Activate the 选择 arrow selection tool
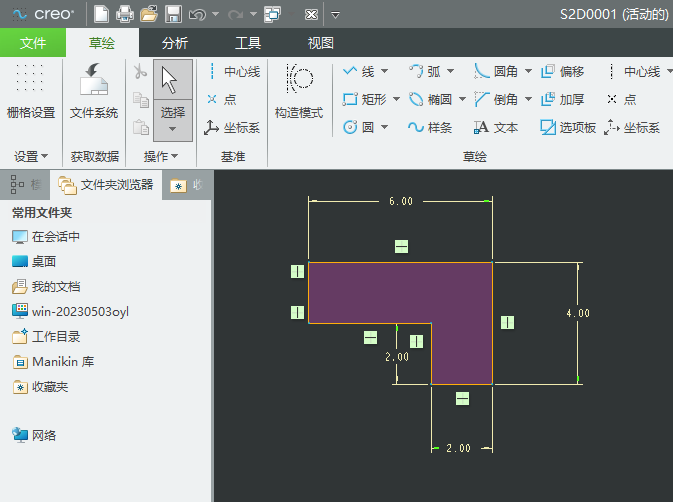Screen dimensions: 673x502 [173, 80]
